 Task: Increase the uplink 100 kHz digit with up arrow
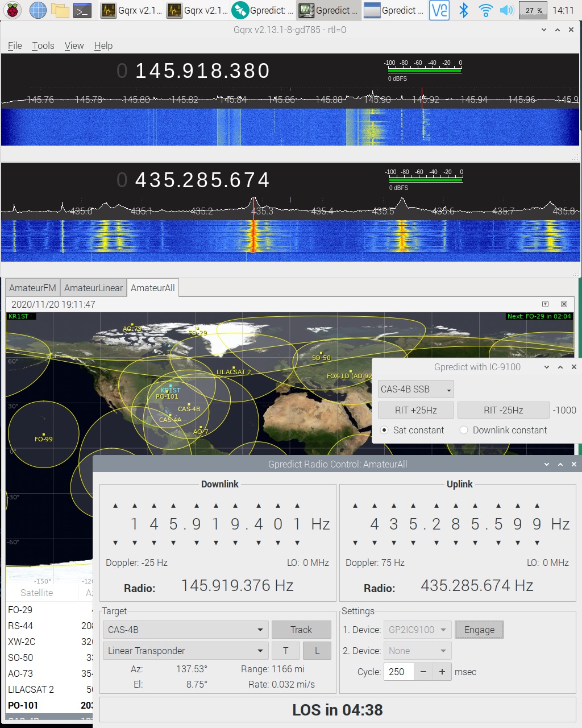[x=436, y=505]
